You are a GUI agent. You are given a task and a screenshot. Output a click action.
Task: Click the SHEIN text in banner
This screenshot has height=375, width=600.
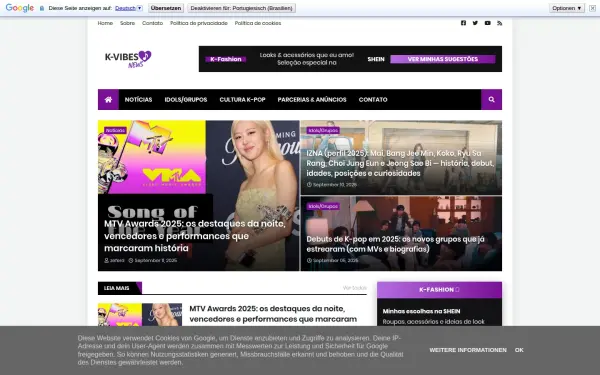tap(376, 59)
